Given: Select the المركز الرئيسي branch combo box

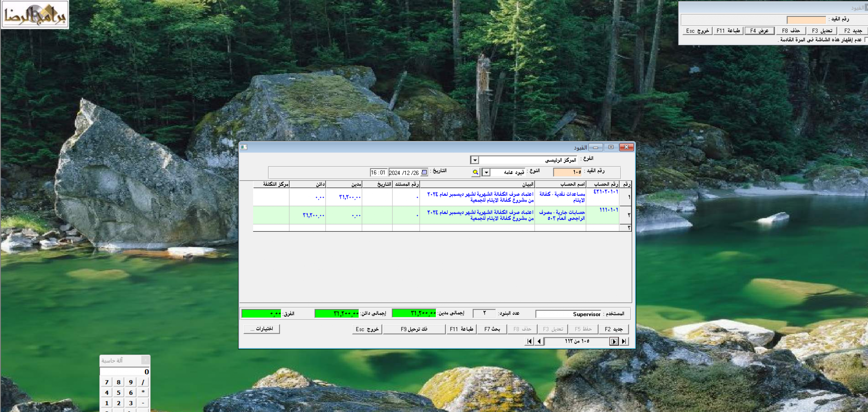Looking at the screenshot, I should (x=524, y=160).
